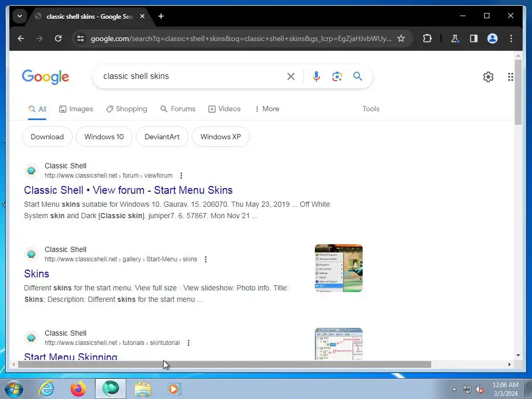
Task: Open Windows Media Player from taskbar
Action: [x=175, y=389]
